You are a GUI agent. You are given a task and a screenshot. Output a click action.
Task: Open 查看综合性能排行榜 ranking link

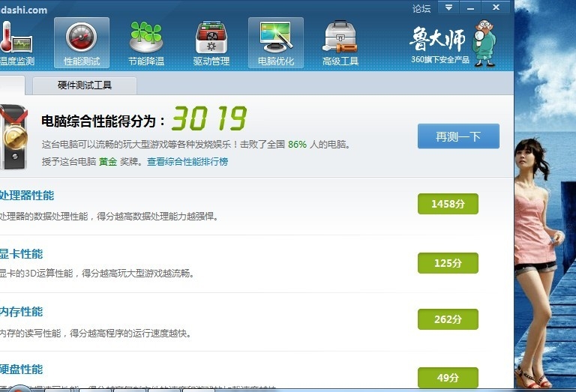pyautogui.click(x=187, y=161)
